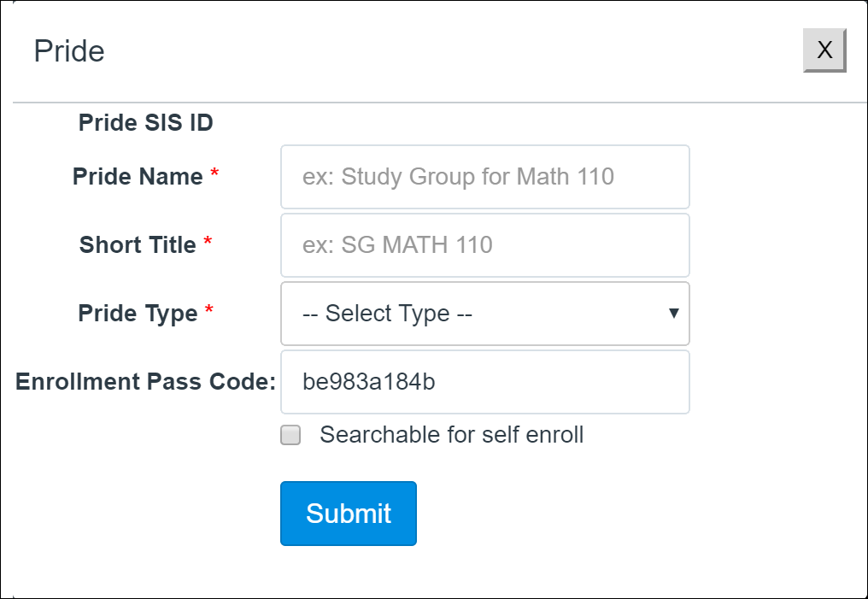This screenshot has width=868, height=599.
Task: Click the 'ex: Study Group for Math 110' placeholder
Action: pyautogui.click(x=458, y=177)
